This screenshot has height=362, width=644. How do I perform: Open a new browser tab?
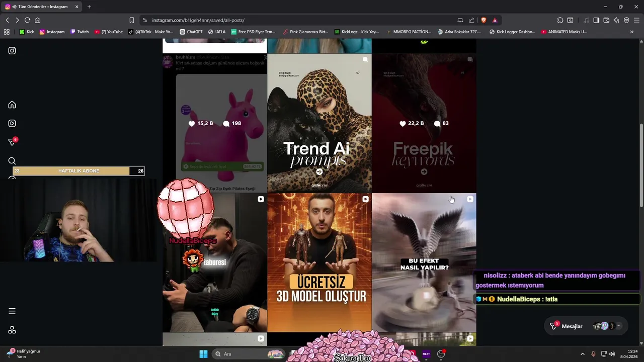click(x=89, y=7)
